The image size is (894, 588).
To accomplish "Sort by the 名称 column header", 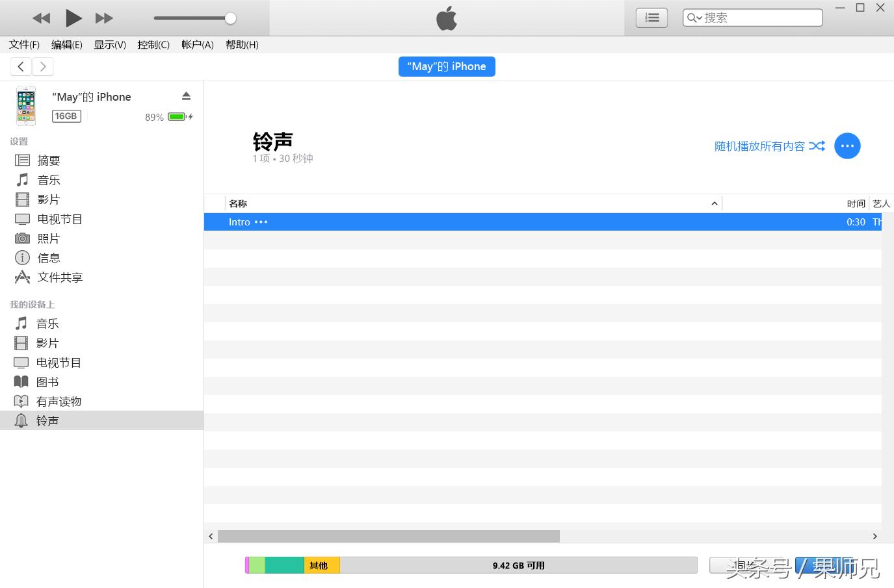I will (x=238, y=203).
